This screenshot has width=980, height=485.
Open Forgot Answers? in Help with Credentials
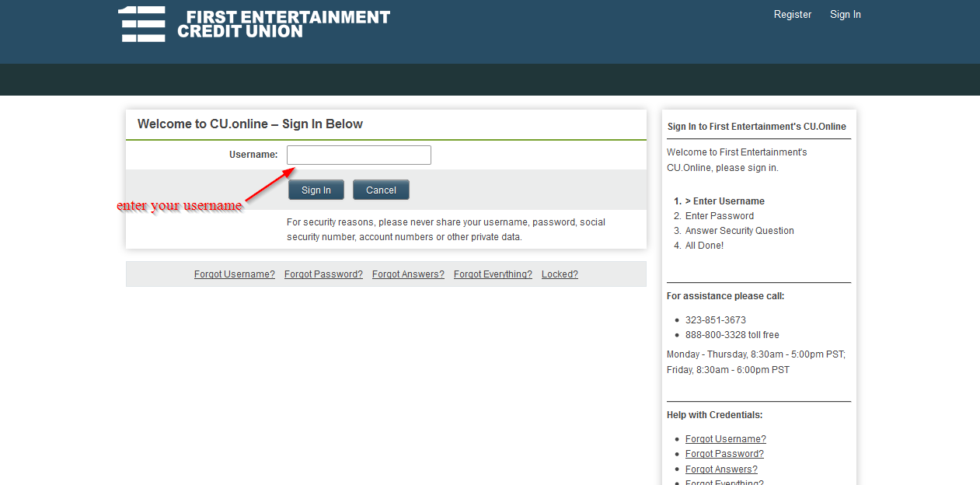(x=721, y=469)
